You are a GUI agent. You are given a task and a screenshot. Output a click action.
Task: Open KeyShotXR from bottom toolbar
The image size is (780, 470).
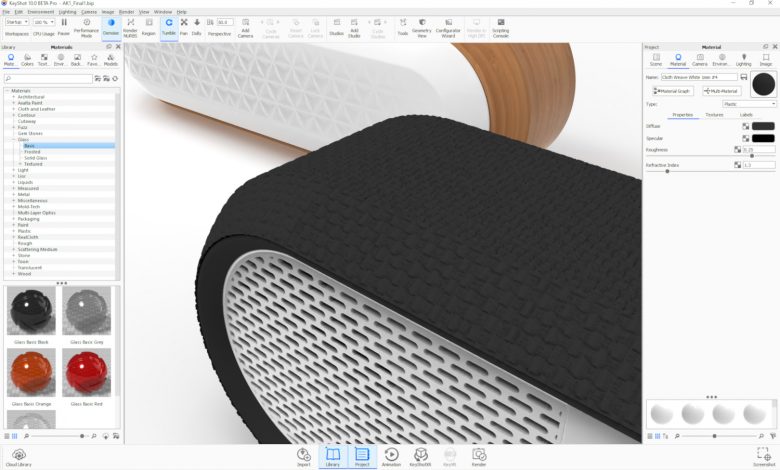(x=420, y=456)
